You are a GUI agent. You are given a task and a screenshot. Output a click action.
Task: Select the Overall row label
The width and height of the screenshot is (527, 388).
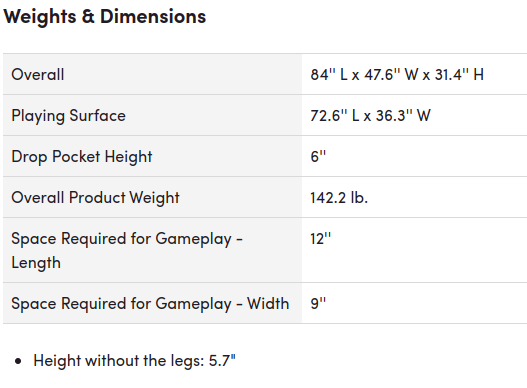tap(38, 74)
